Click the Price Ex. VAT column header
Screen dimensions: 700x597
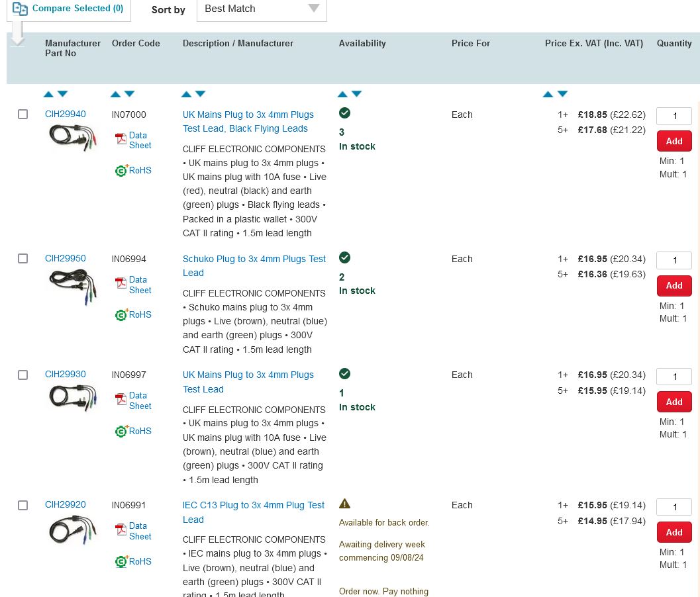point(594,43)
